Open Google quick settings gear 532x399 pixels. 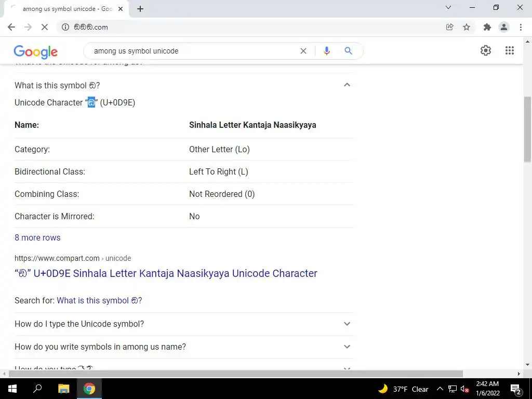click(x=486, y=50)
